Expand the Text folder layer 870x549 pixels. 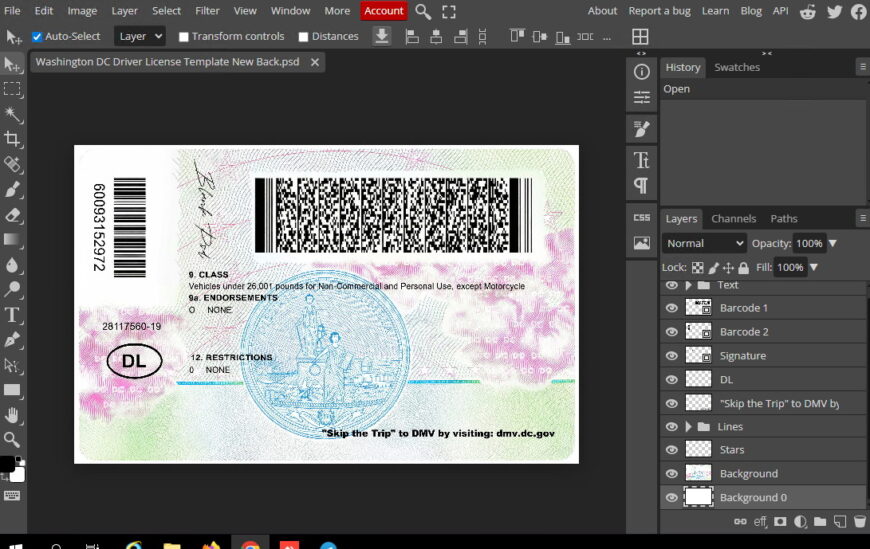[x=689, y=285]
